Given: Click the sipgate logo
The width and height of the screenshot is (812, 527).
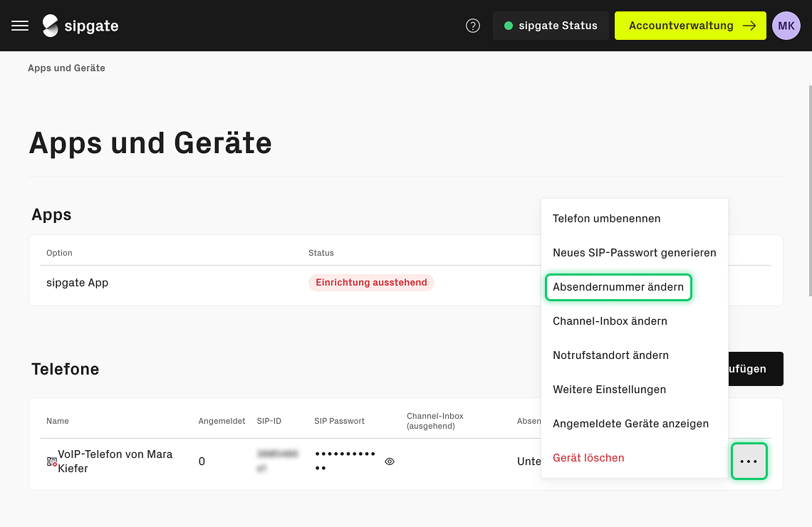Looking at the screenshot, I should click(x=80, y=26).
